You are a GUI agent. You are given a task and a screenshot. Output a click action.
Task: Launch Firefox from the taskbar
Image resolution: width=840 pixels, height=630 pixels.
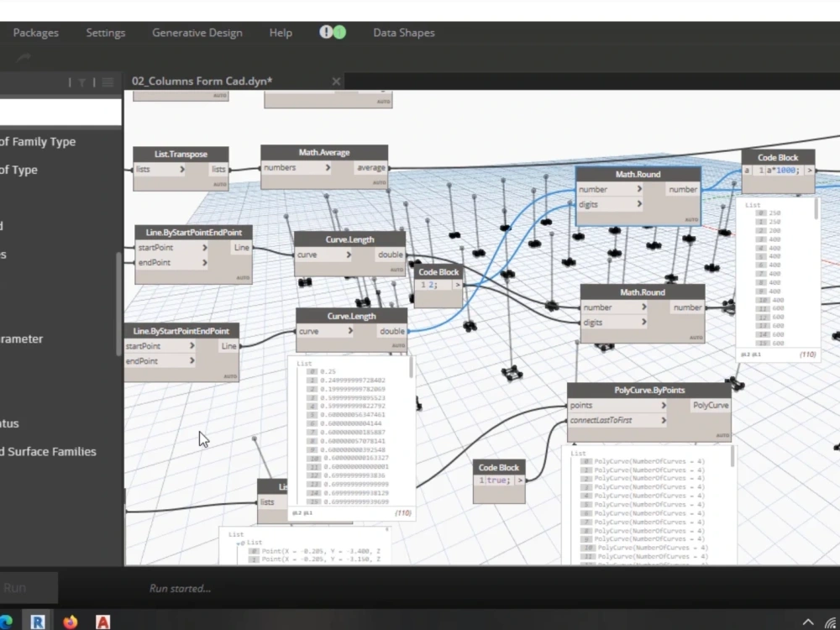click(71, 622)
